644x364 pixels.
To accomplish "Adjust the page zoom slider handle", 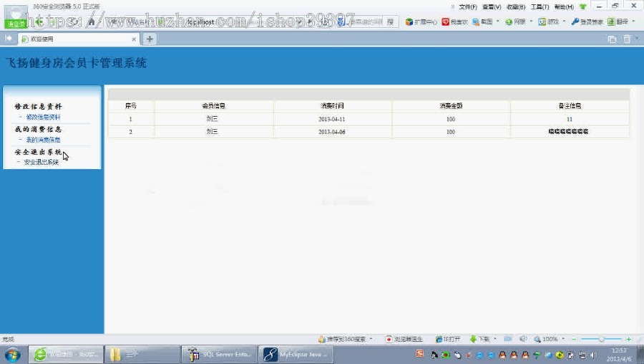I will tap(601, 340).
